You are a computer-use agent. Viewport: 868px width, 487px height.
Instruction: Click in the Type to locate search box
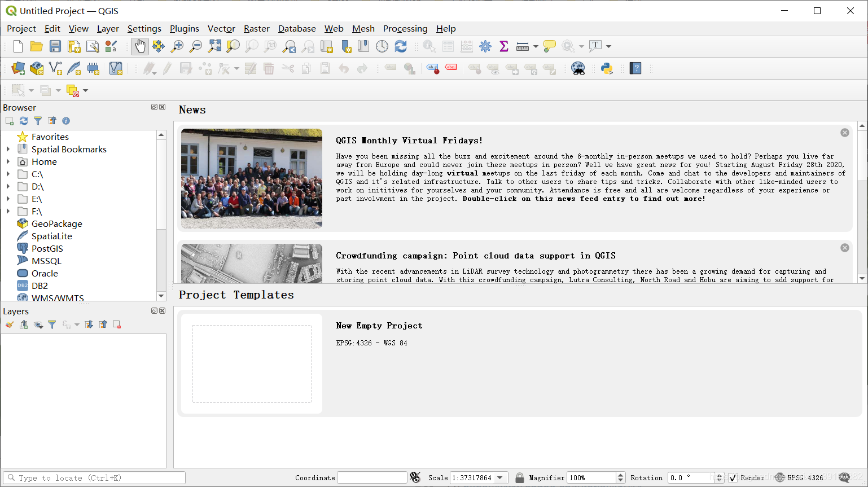click(x=94, y=478)
